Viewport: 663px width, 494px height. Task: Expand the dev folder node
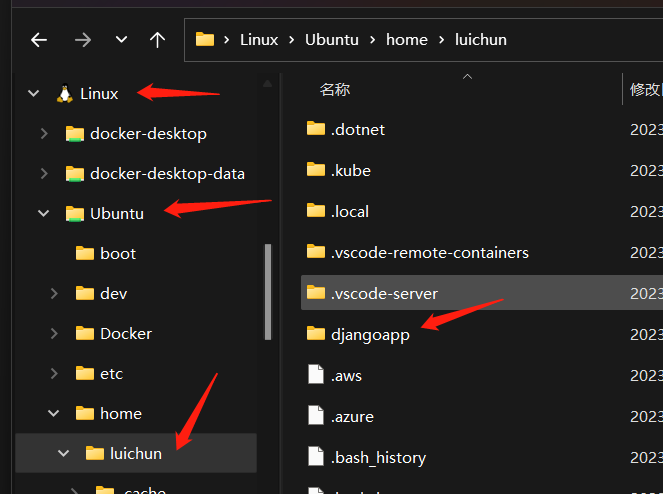[54, 293]
